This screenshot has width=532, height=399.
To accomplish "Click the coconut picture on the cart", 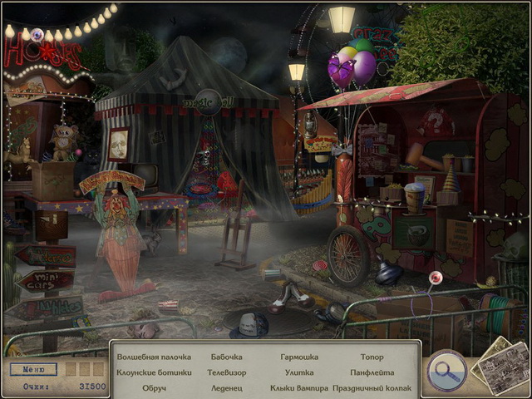I will 413,232.
